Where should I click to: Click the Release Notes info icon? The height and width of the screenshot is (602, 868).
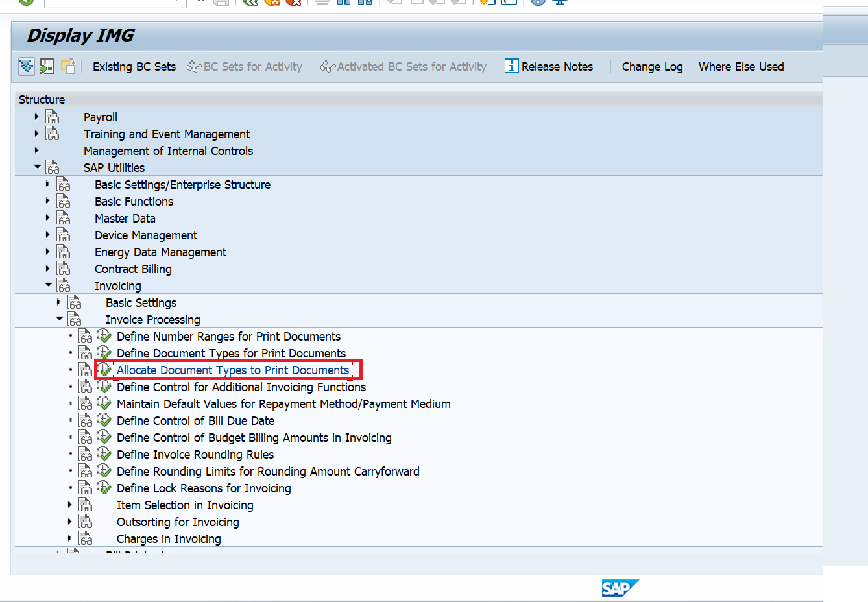click(512, 66)
